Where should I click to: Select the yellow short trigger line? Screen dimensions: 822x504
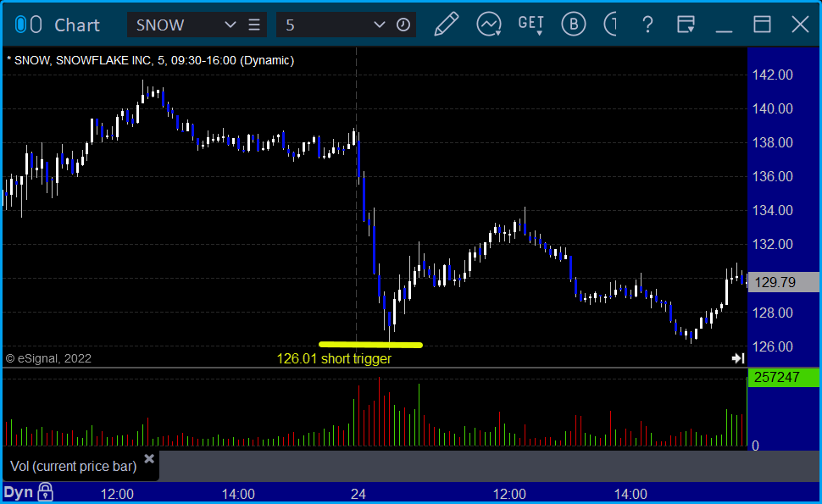coord(370,345)
